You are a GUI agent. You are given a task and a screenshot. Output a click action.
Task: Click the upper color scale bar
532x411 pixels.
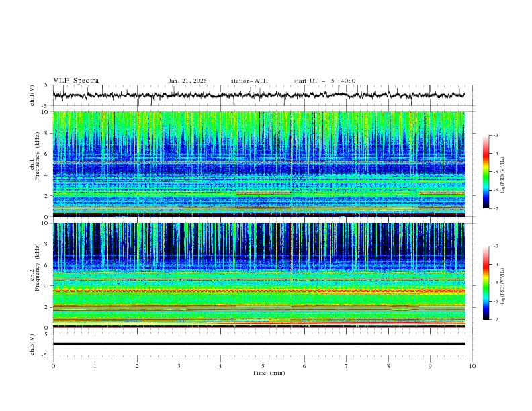coord(486,172)
